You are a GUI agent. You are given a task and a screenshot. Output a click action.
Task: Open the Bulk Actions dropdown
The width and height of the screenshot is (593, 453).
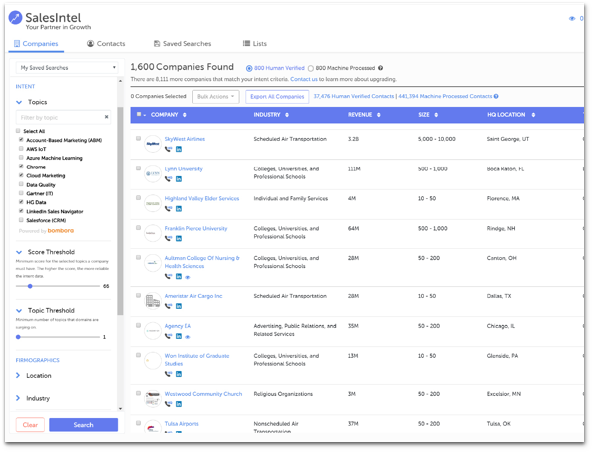216,97
